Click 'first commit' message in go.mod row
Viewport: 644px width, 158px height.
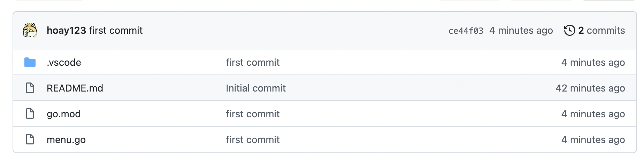click(253, 114)
